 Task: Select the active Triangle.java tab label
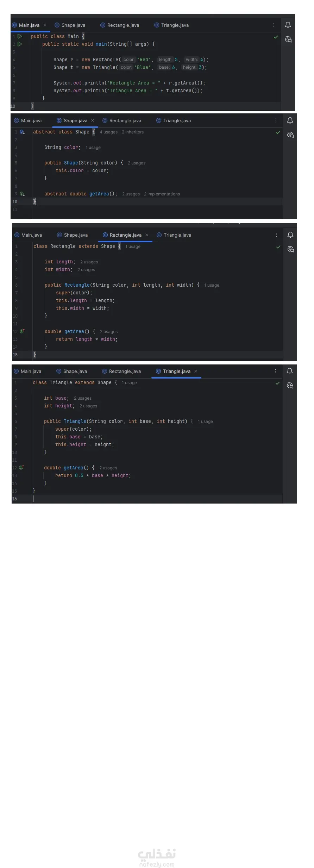[177, 371]
